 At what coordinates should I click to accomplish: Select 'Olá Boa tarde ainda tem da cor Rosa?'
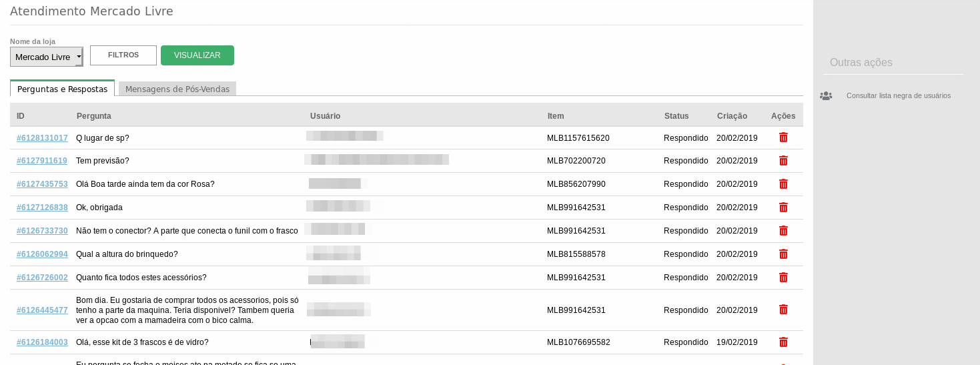point(145,184)
